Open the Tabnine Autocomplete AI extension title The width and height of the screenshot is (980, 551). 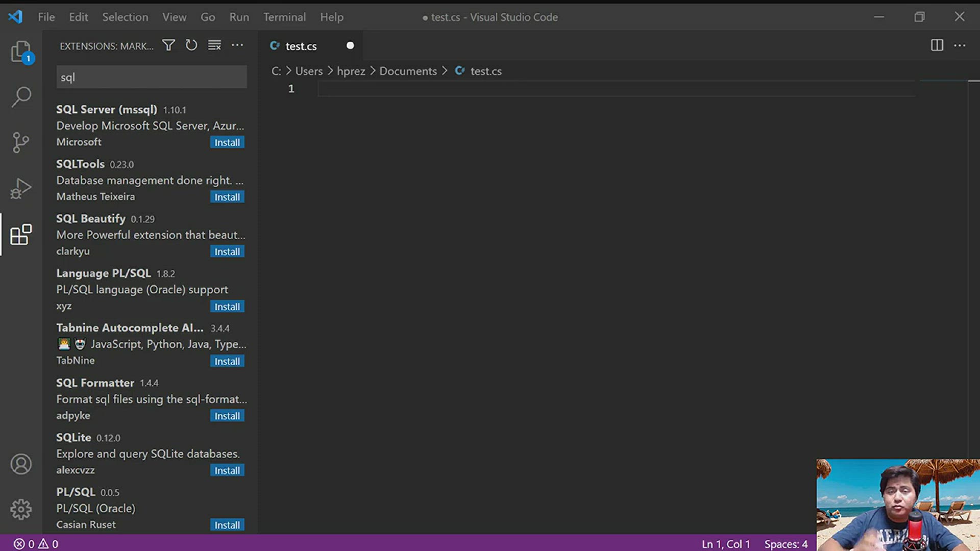pos(130,328)
